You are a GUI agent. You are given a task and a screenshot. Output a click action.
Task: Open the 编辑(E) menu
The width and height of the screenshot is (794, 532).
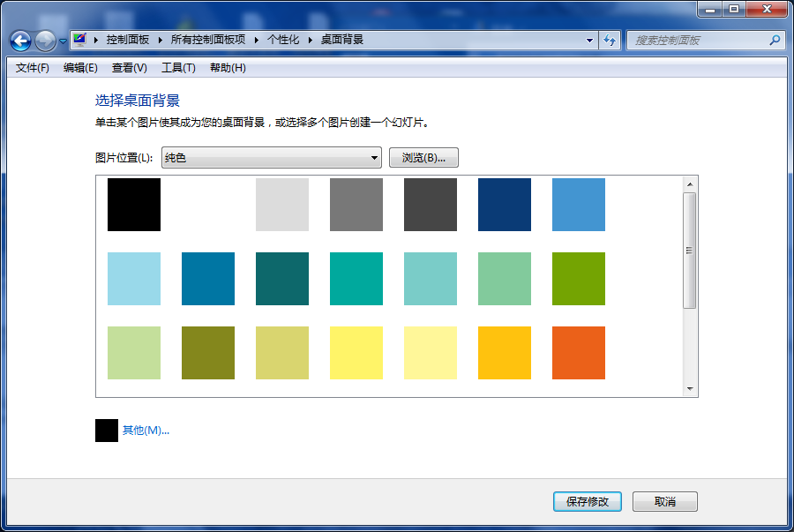pyautogui.click(x=80, y=68)
